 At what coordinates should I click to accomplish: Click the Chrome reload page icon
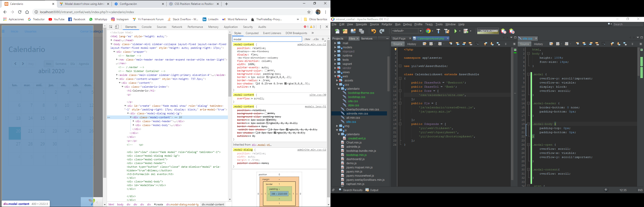click(20, 12)
